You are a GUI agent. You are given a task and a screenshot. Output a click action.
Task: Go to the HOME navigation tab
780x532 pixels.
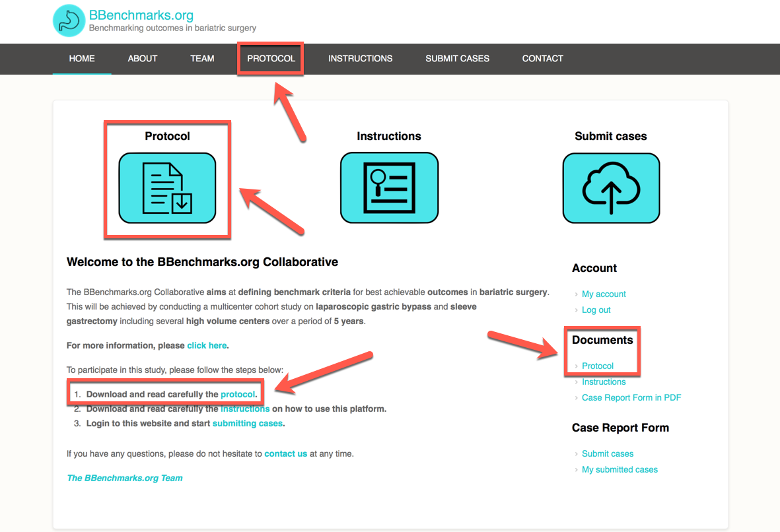click(x=82, y=59)
